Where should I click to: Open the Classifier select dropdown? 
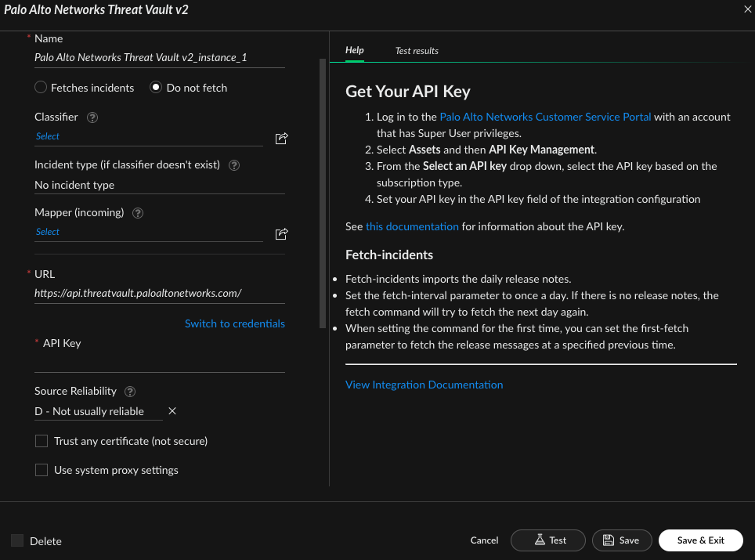click(x=149, y=137)
